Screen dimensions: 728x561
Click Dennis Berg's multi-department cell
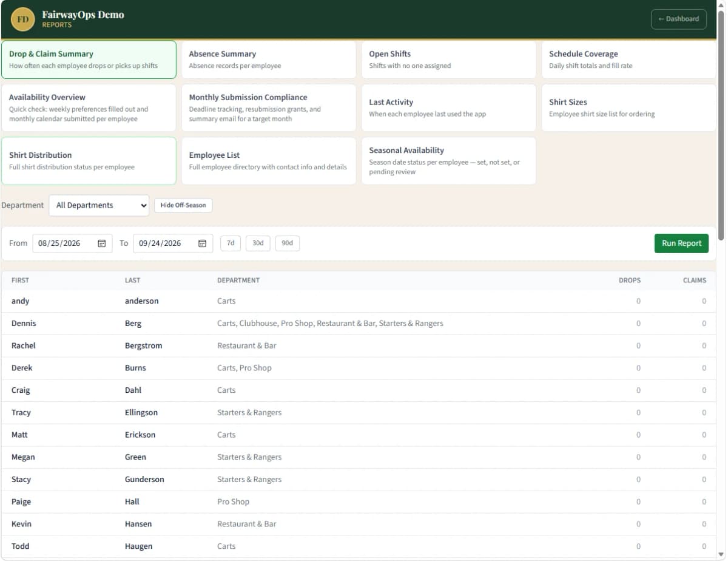tap(330, 324)
